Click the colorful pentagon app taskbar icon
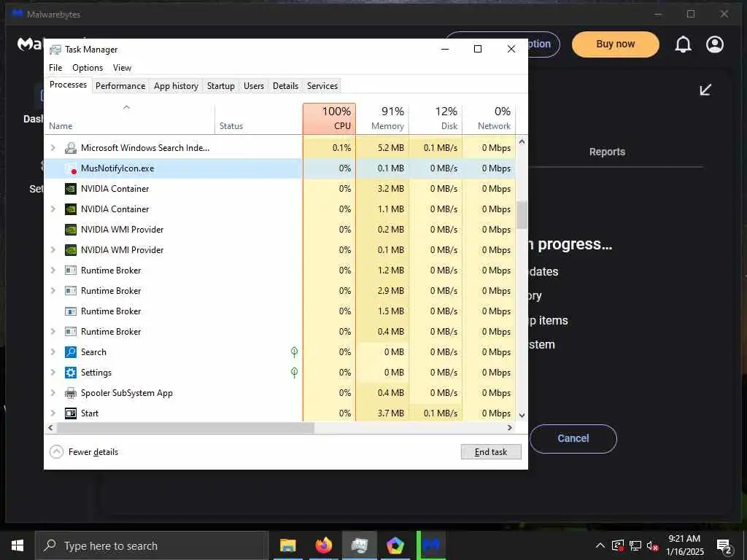Screen dimensions: 747x560 click(395, 545)
